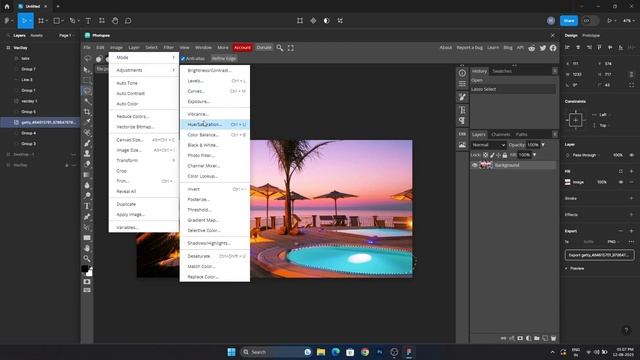Click the Background layer thumbnail
This screenshot has height=360, width=640.
[x=486, y=165]
